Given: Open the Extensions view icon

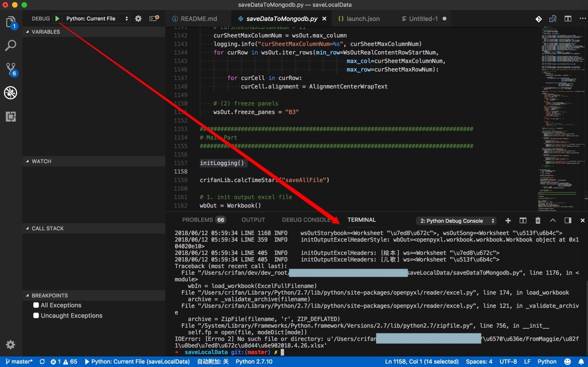Looking at the screenshot, I should click(x=10, y=116).
